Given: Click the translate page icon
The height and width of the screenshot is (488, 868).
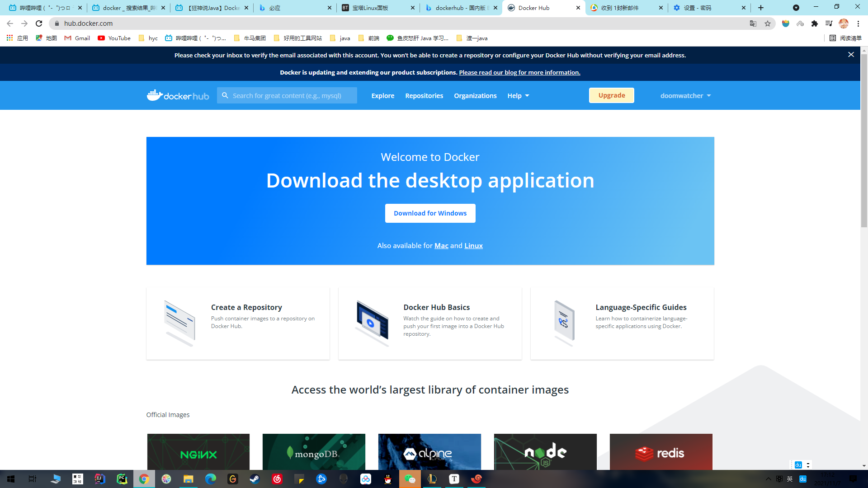Looking at the screenshot, I should 753,23.
